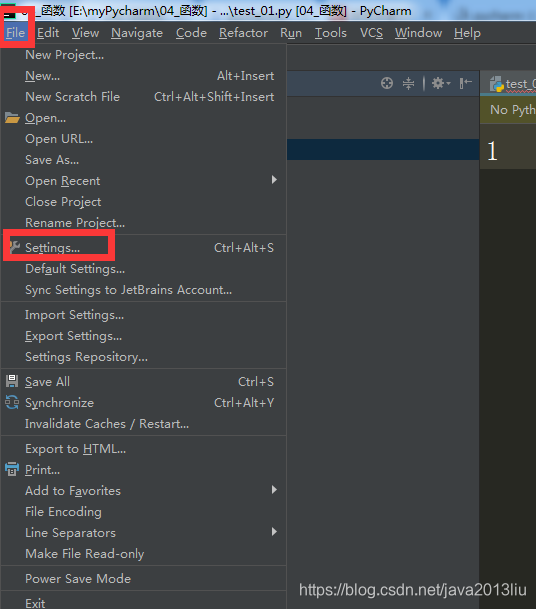This screenshot has height=609, width=536.
Task: Click the Open... folder icon
Action: tap(12, 118)
